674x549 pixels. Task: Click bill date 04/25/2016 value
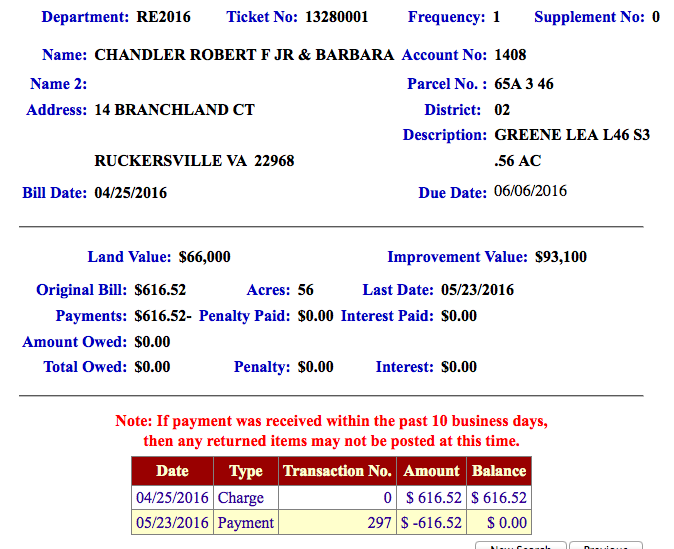pyautogui.click(x=131, y=193)
